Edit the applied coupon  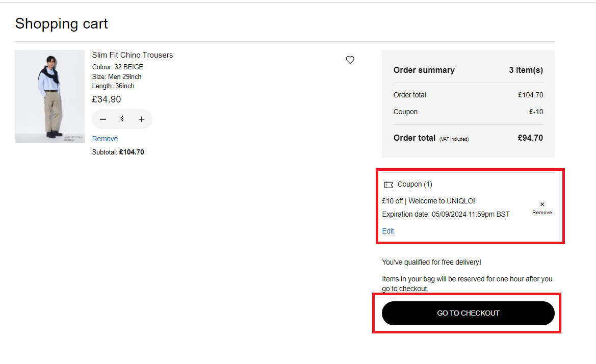(388, 231)
